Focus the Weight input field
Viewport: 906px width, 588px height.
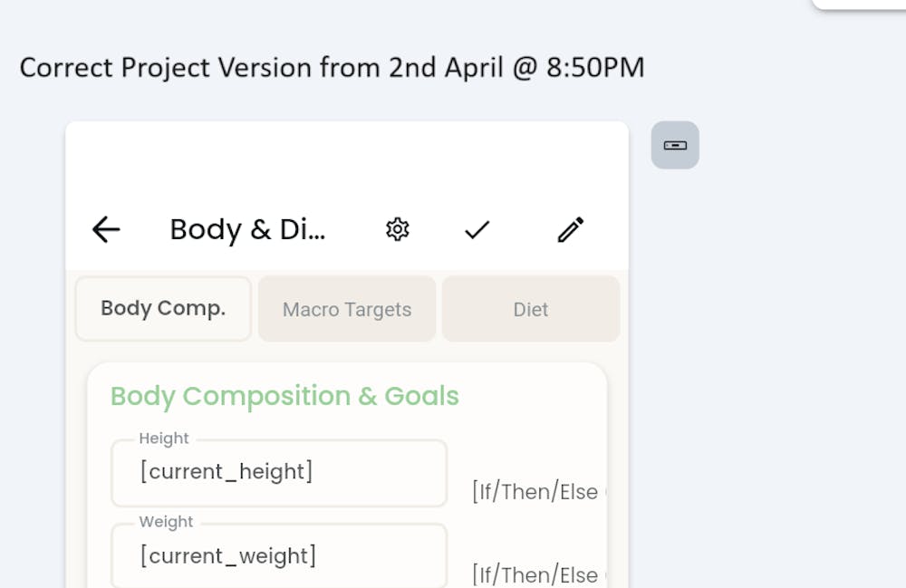(x=279, y=556)
